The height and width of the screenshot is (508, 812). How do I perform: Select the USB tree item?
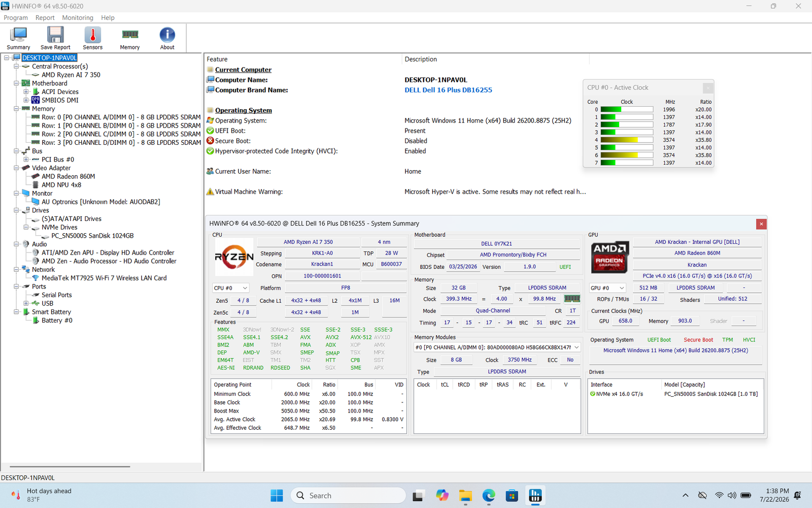click(47, 304)
